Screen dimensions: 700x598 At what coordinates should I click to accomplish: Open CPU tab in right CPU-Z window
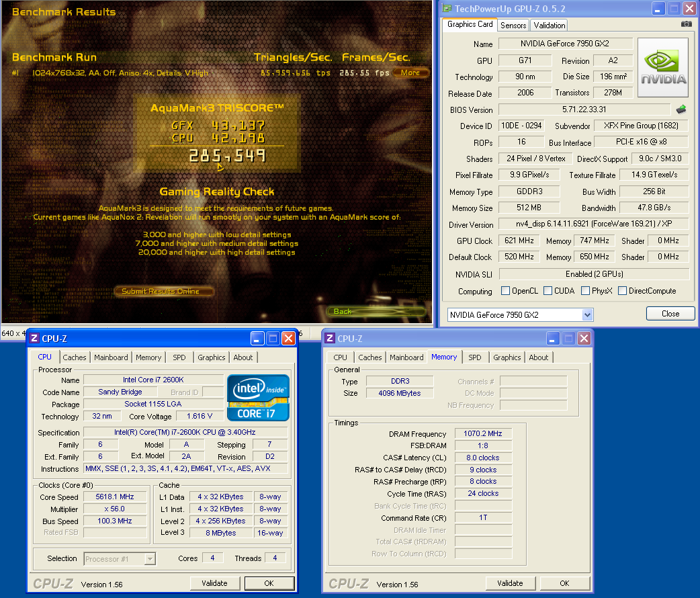click(340, 357)
